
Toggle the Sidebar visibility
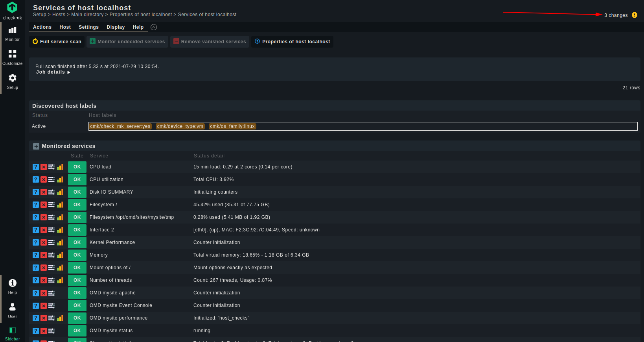[x=13, y=333]
